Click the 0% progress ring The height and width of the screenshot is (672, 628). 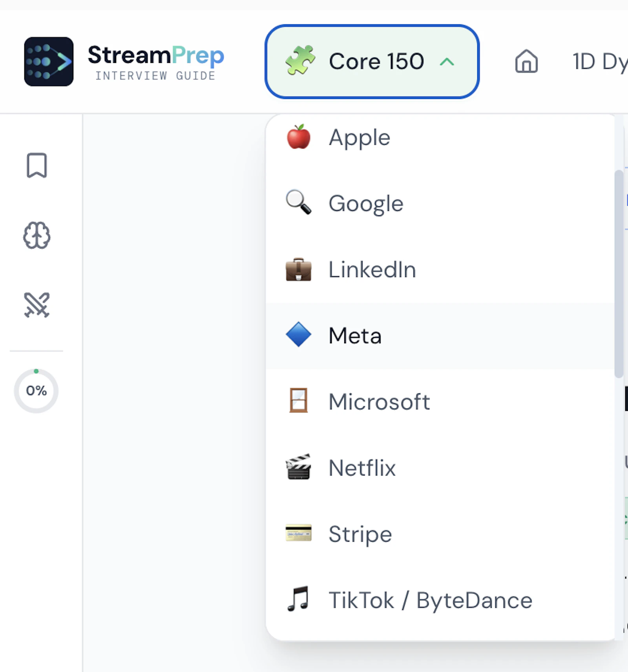pyautogui.click(x=36, y=390)
